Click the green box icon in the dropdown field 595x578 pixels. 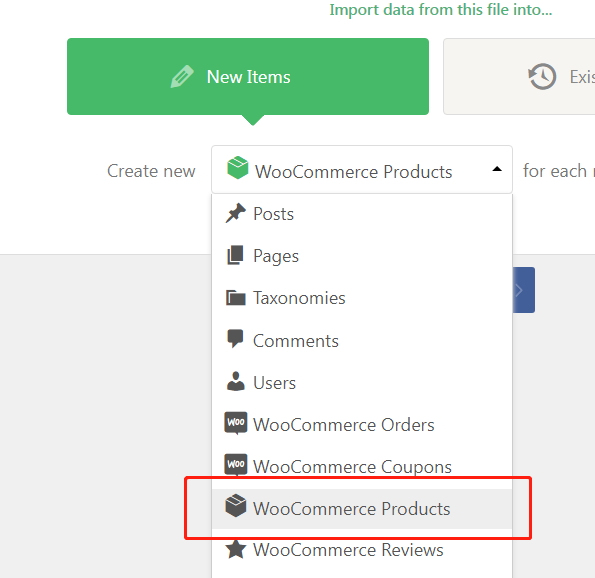[238, 167]
